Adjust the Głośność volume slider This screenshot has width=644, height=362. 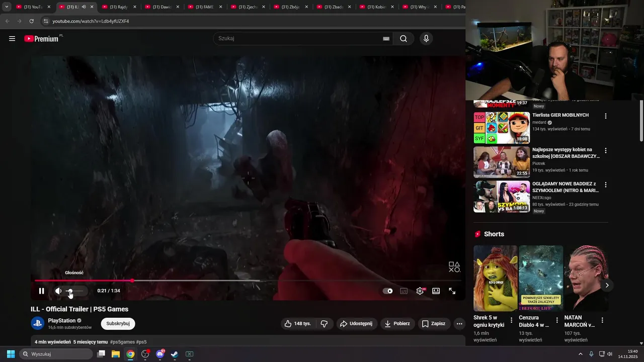click(74, 291)
